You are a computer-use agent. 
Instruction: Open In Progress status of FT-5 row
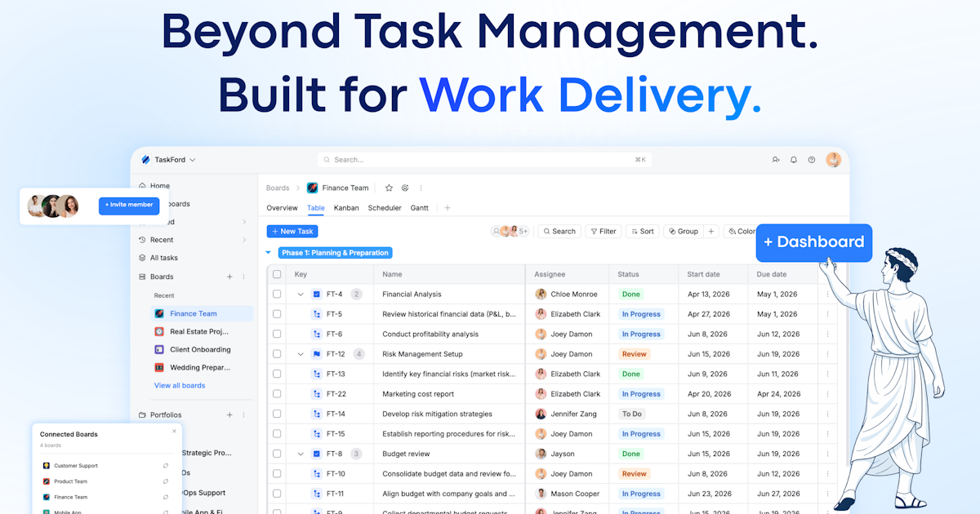[x=641, y=314]
